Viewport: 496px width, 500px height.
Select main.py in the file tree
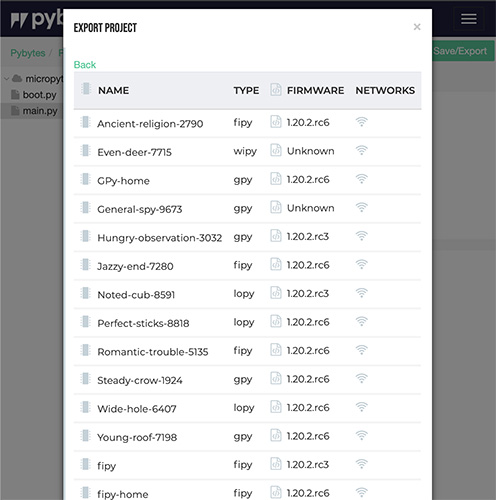(40, 111)
